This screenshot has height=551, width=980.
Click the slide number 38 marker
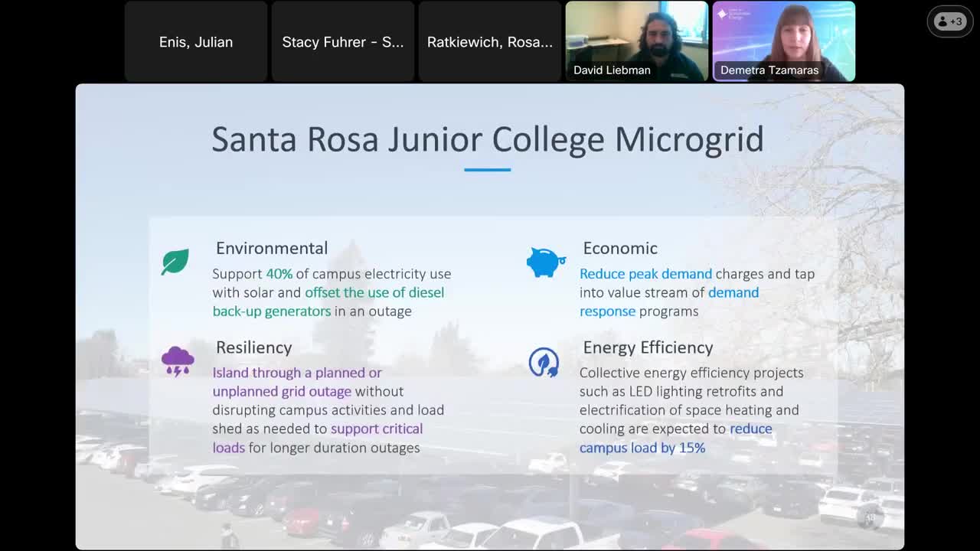tap(871, 517)
